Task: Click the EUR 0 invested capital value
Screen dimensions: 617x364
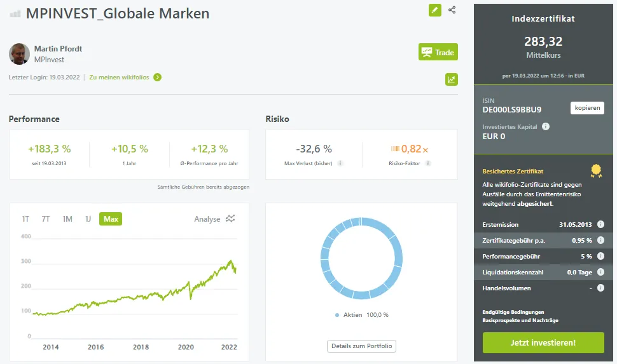Action: tap(494, 137)
